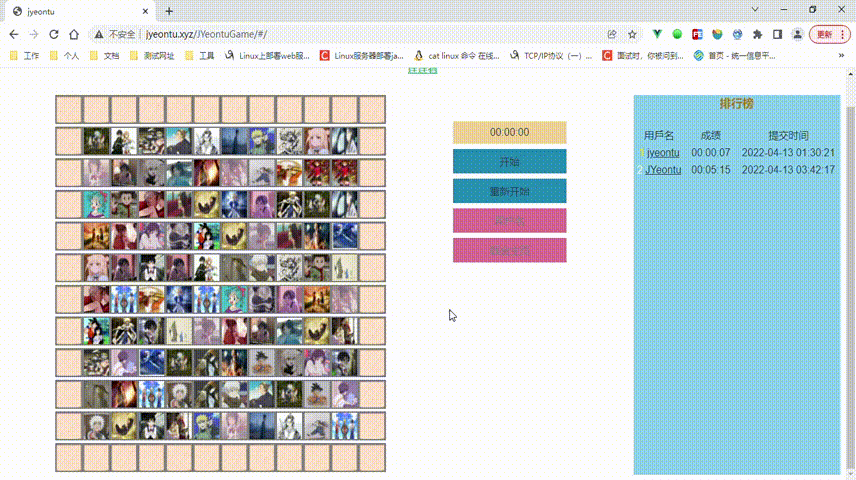Open the puzzle-piece extensions menu
The width and height of the screenshot is (856, 480).
point(757,34)
